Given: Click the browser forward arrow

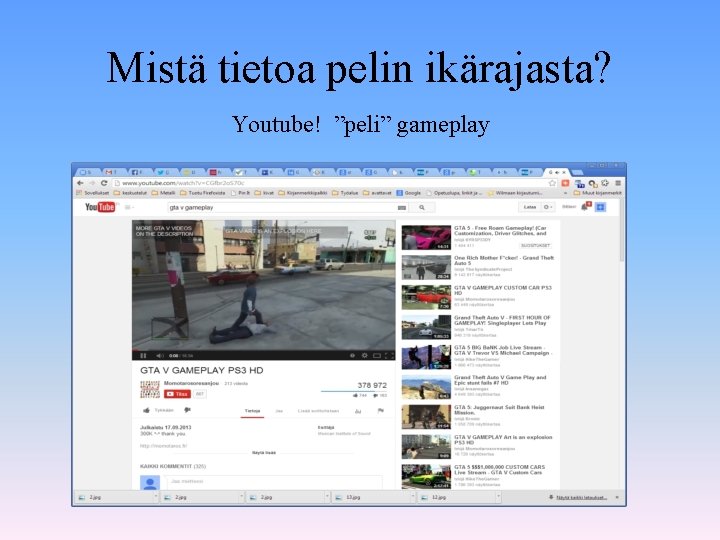Looking at the screenshot, I should tap(92, 183).
